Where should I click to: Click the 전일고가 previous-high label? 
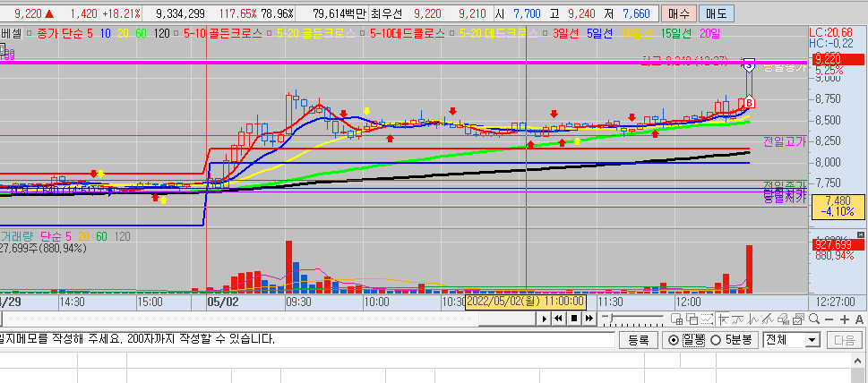point(785,140)
